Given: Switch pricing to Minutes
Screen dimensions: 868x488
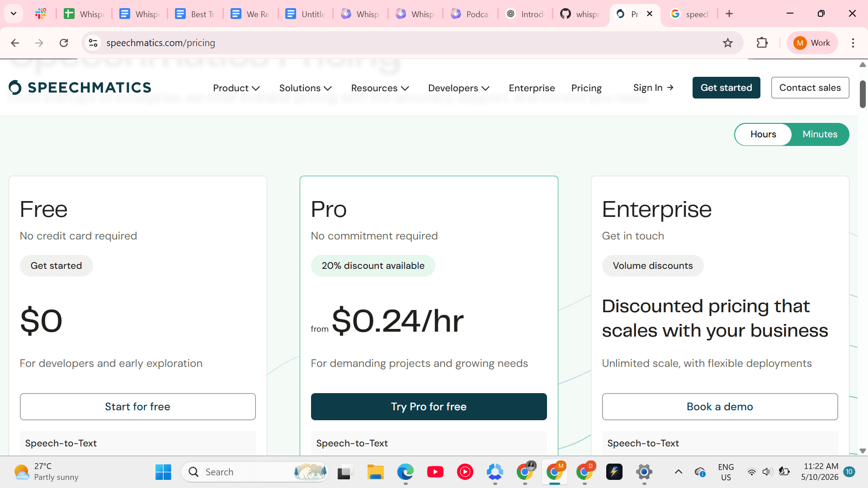Looking at the screenshot, I should coord(820,134).
